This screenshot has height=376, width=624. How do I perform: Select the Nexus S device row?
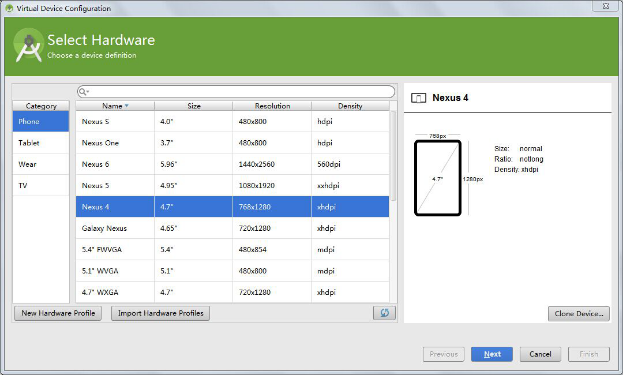point(232,121)
